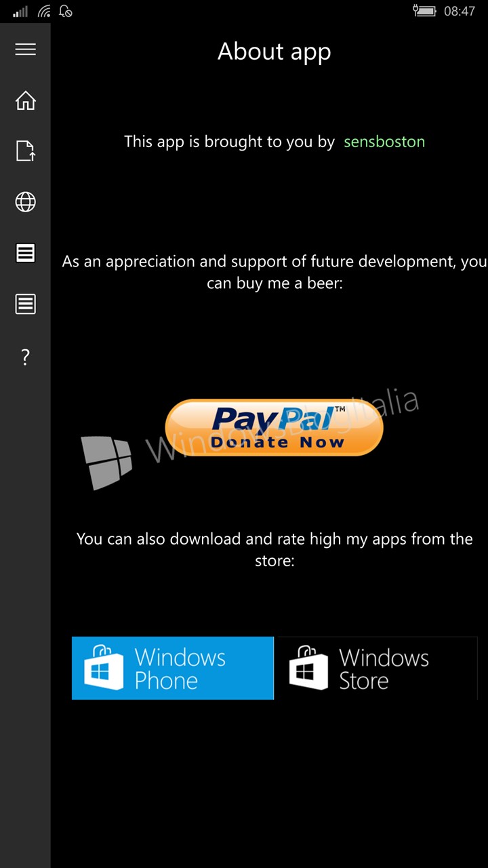
Task: Open the question mark help icon
Action: pyautogui.click(x=25, y=357)
